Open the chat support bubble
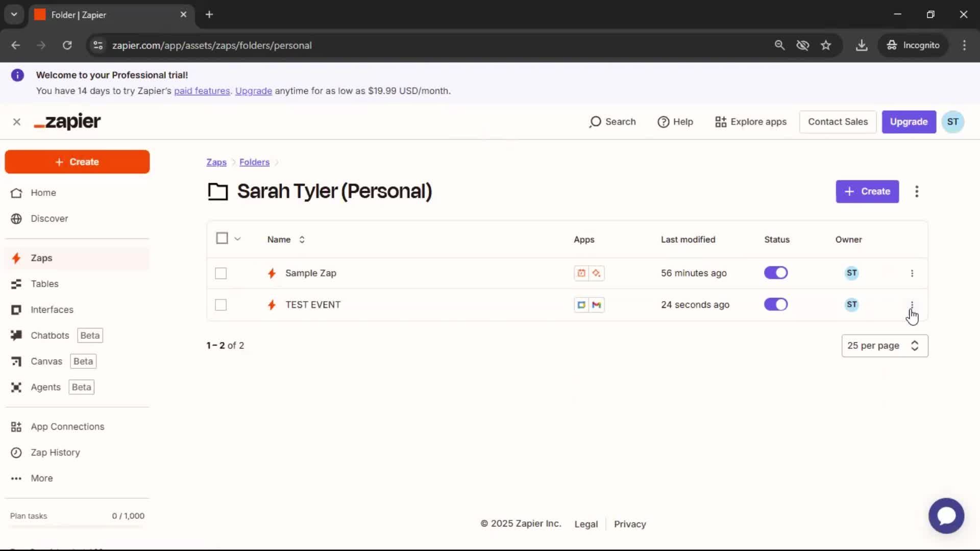 946,516
